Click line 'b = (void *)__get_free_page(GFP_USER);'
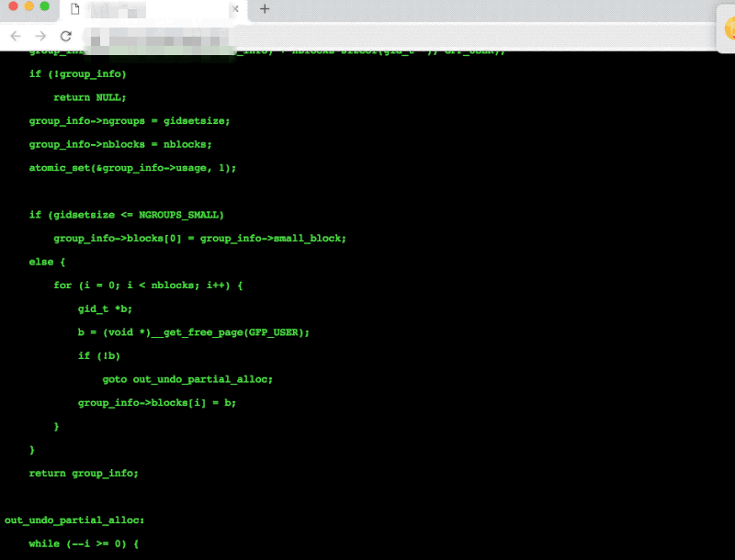The height and width of the screenshot is (560, 735). [x=194, y=332]
